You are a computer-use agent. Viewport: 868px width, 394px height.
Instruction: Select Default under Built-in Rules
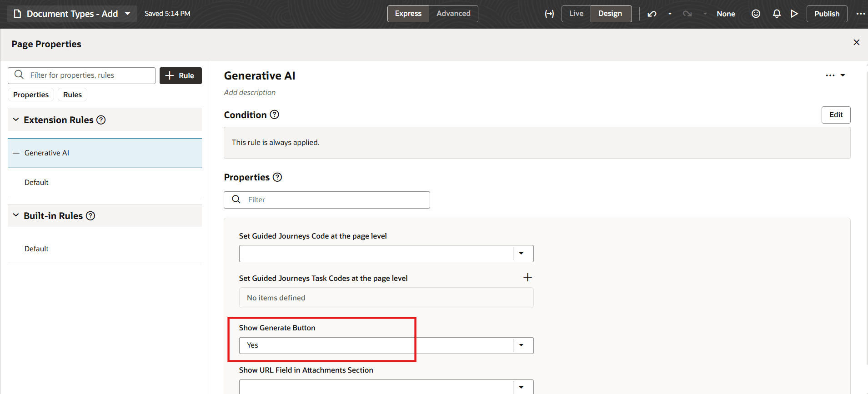pos(36,249)
